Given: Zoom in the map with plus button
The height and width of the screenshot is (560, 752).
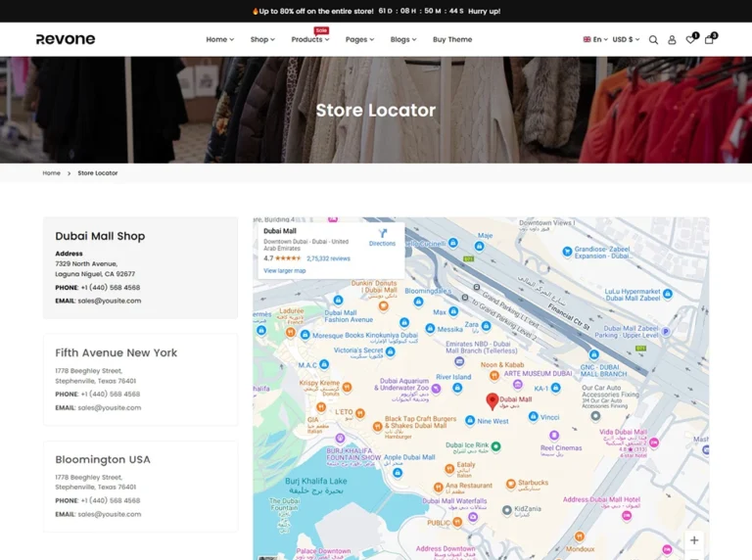Looking at the screenshot, I should (x=694, y=540).
